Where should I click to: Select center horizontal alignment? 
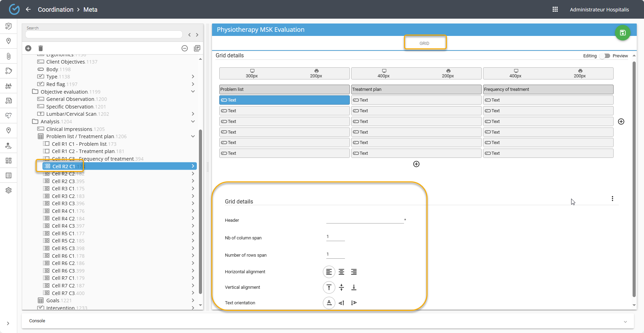point(341,272)
